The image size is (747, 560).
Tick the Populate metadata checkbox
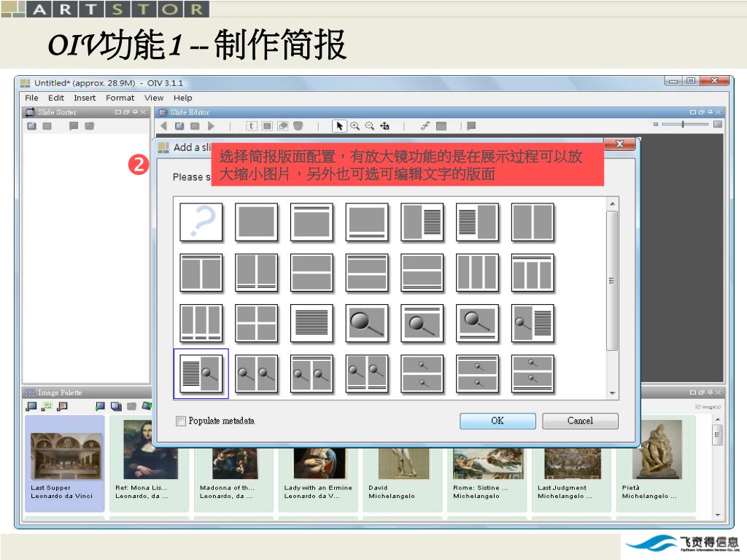click(x=181, y=421)
